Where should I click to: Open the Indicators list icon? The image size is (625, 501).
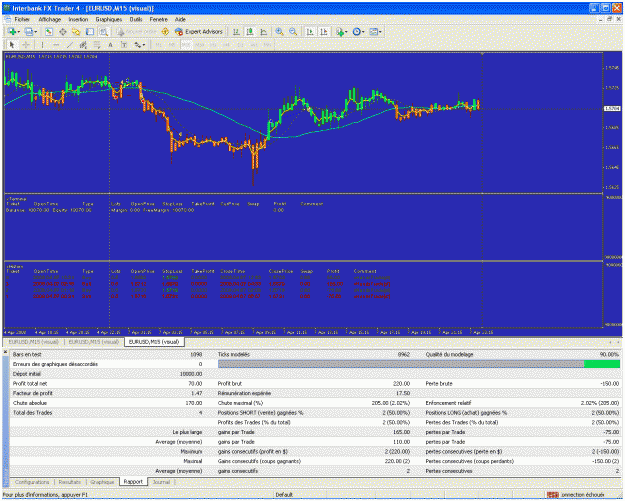point(340,31)
